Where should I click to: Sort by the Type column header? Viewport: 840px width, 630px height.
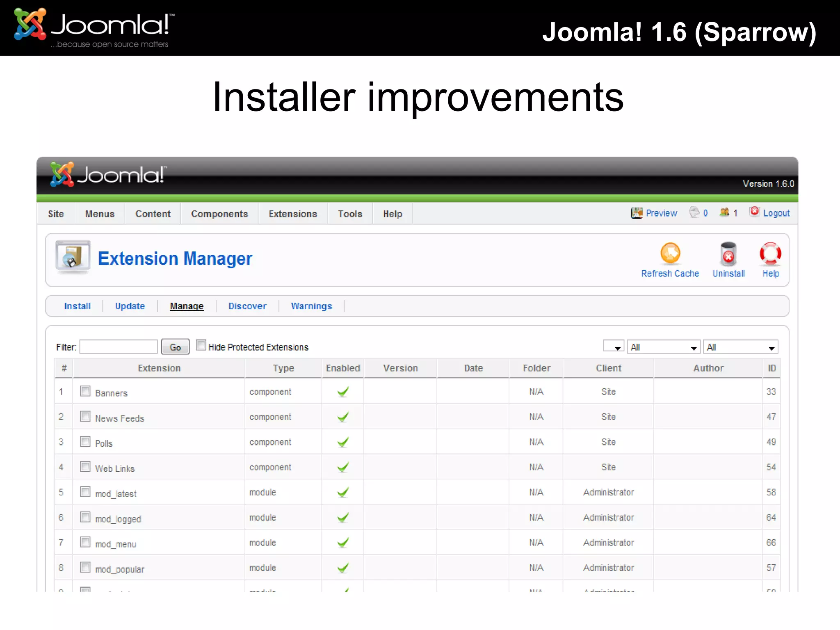283,368
